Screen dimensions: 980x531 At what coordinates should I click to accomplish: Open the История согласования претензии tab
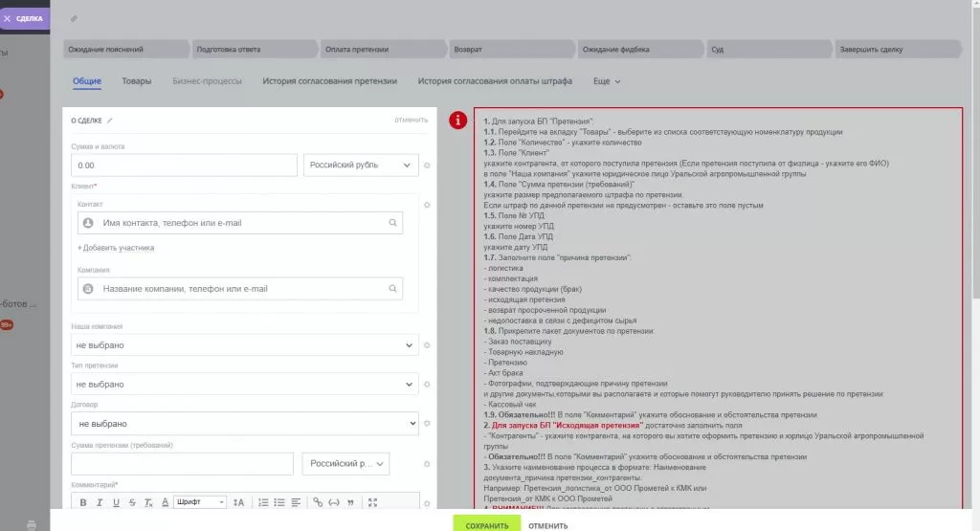coord(329,81)
